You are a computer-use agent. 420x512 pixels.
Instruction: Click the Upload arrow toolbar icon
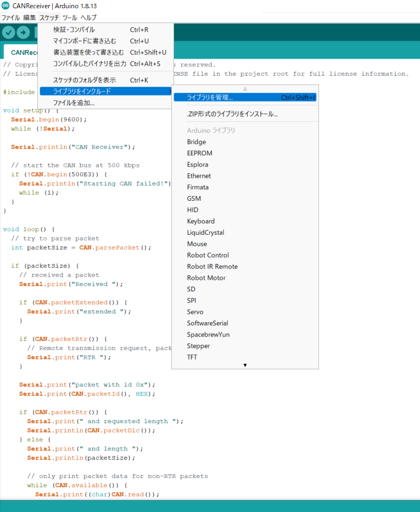tap(23, 32)
